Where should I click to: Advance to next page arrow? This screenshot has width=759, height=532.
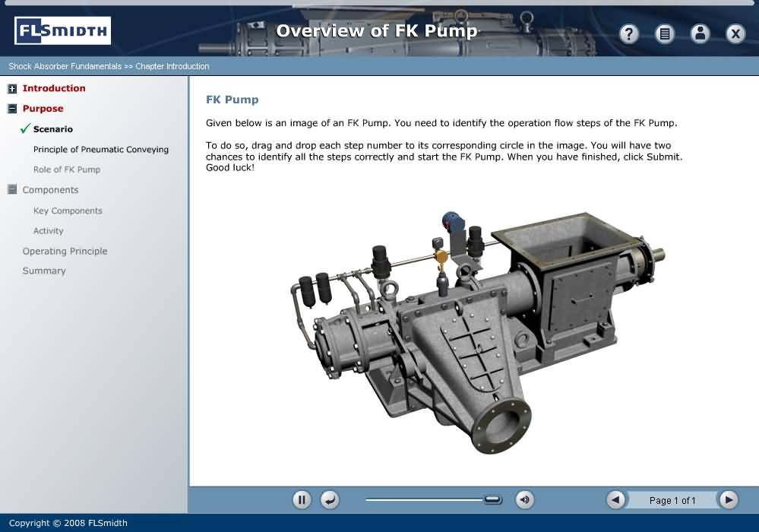(x=728, y=499)
